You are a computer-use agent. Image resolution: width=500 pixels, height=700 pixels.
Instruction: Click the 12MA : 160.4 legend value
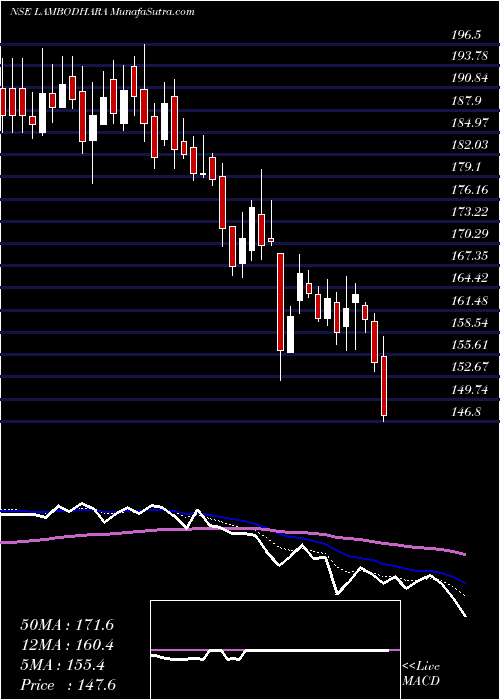coord(67,645)
